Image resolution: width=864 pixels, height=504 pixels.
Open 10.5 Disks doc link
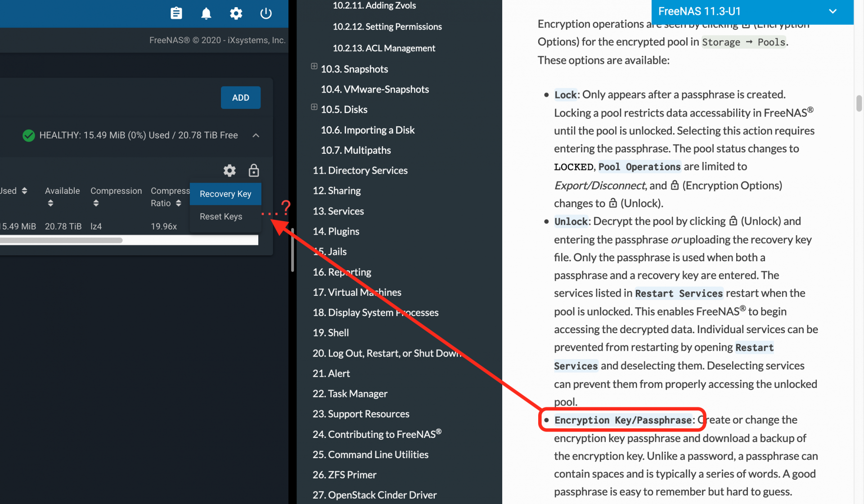coord(344,109)
